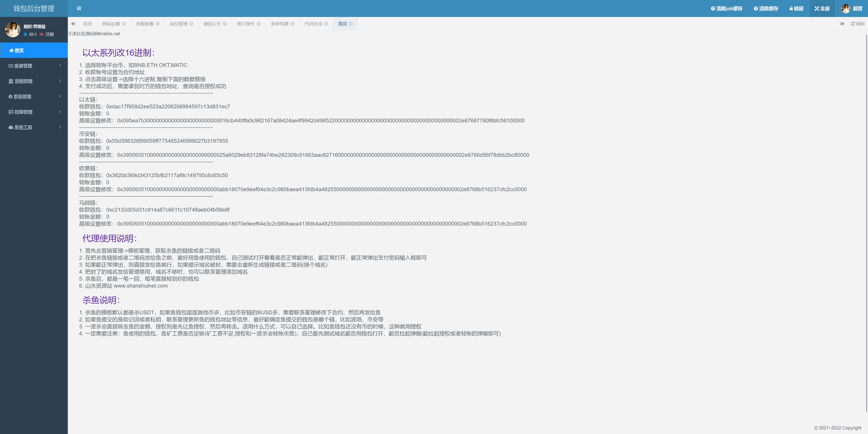Close the 参数配置 tab
868x434 pixels.
click(x=157, y=24)
